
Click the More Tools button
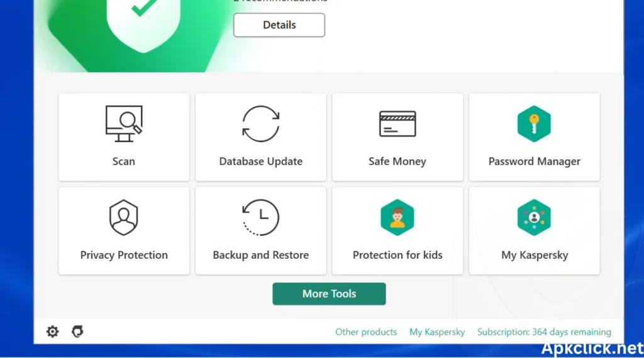pyautogui.click(x=329, y=293)
